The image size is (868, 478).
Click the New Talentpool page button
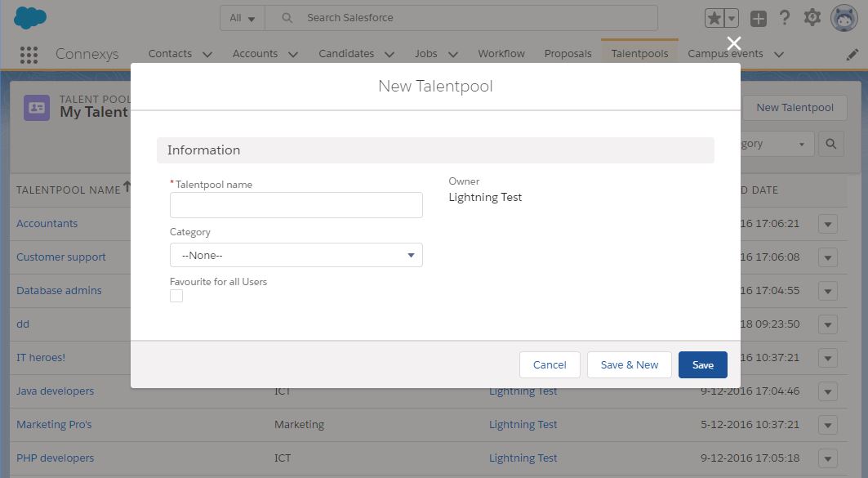tap(795, 108)
